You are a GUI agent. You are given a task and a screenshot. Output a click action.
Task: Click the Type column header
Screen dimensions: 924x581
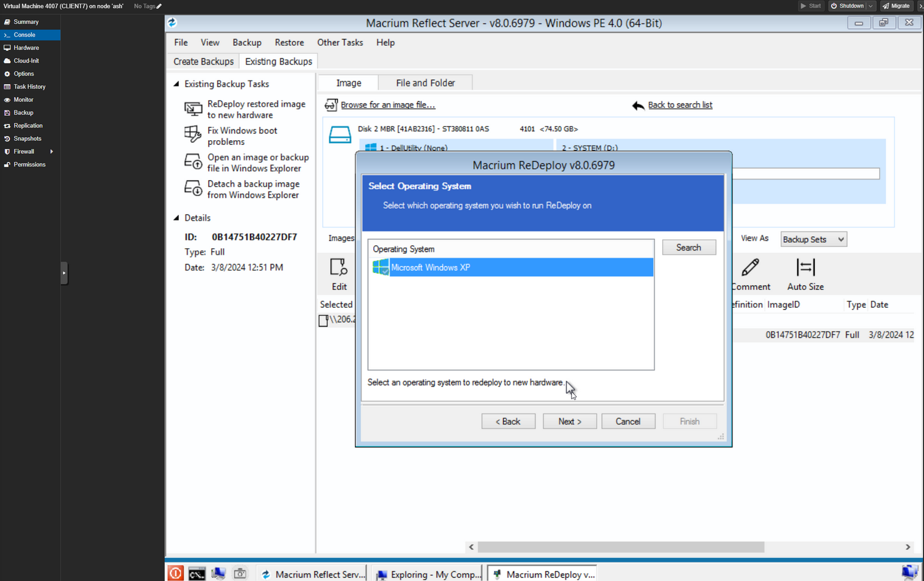(x=856, y=305)
